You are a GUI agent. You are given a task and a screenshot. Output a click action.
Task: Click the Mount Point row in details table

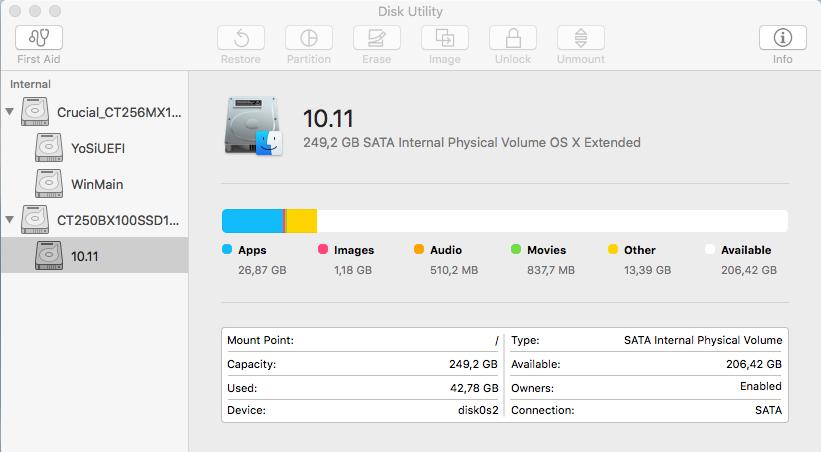click(x=363, y=340)
